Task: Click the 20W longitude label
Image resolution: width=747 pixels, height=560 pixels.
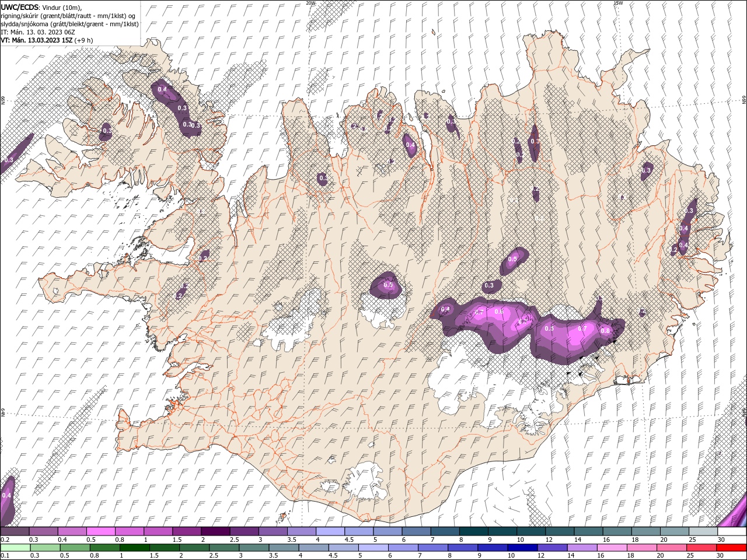Action: (310, 3)
